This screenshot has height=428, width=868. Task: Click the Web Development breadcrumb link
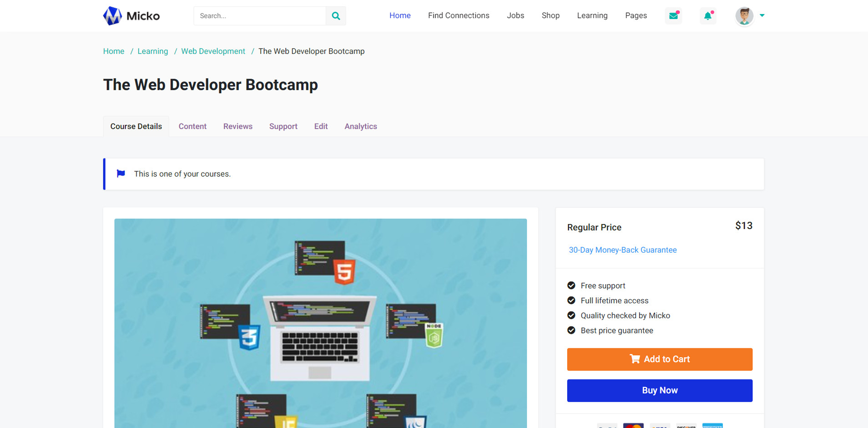click(x=213, y=51)
